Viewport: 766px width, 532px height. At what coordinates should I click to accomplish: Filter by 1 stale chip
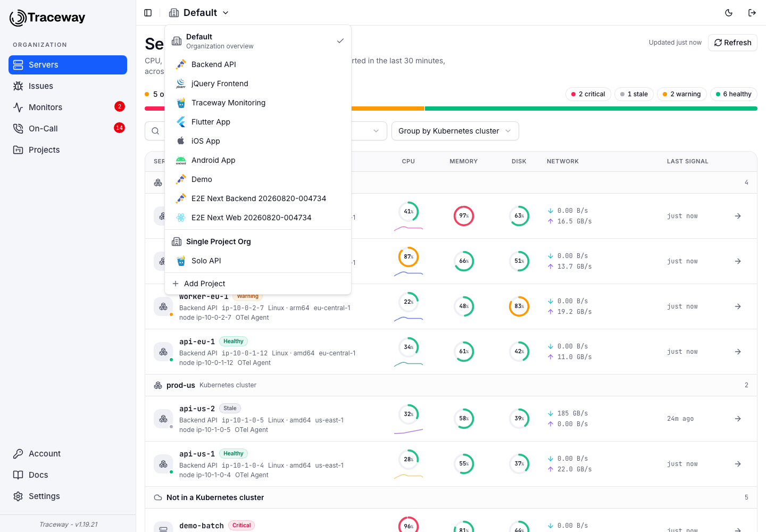point(634,94)
